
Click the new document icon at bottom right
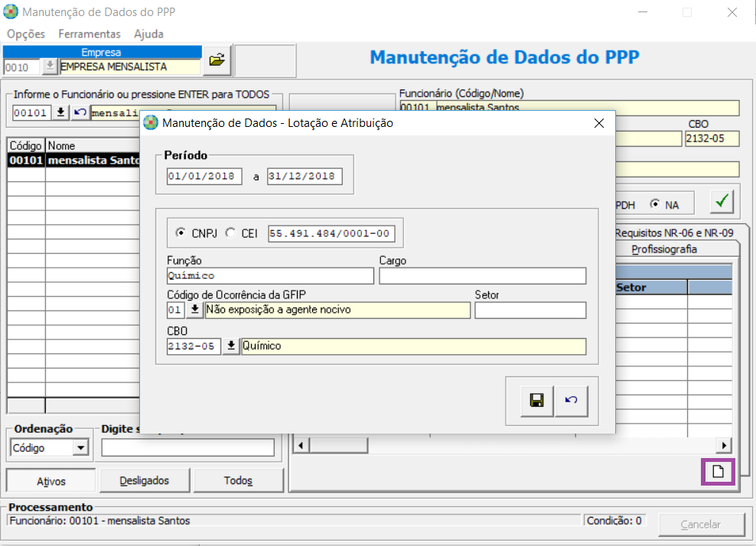(718, 471)
